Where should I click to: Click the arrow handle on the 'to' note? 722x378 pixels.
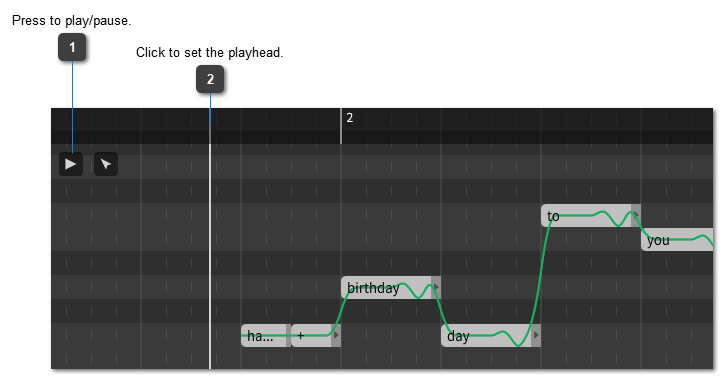(636, 215)
